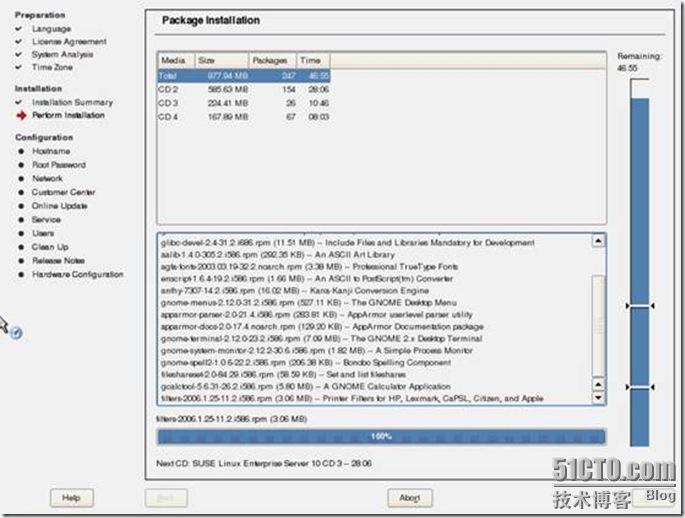Click the aalib ASCII Art Library log line
The image size is (685, 518).
click(x=278, y=255)
